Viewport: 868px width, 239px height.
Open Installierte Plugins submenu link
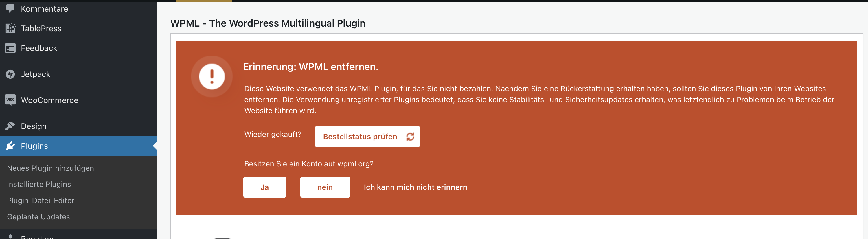coord(39,184)
